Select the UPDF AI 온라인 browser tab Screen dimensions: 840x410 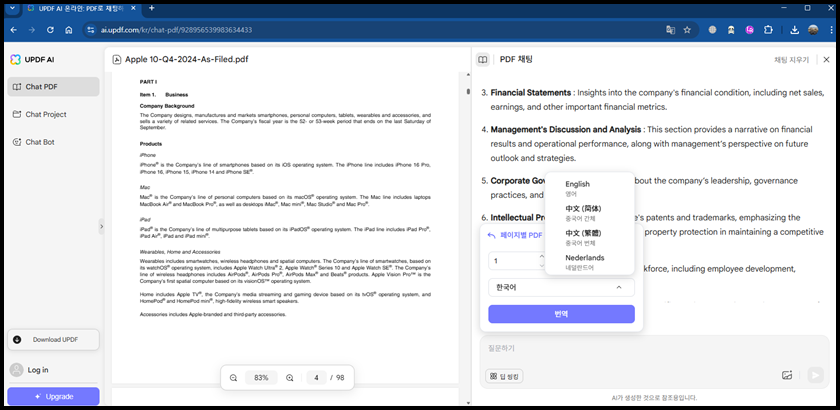(x=81, y=9)
